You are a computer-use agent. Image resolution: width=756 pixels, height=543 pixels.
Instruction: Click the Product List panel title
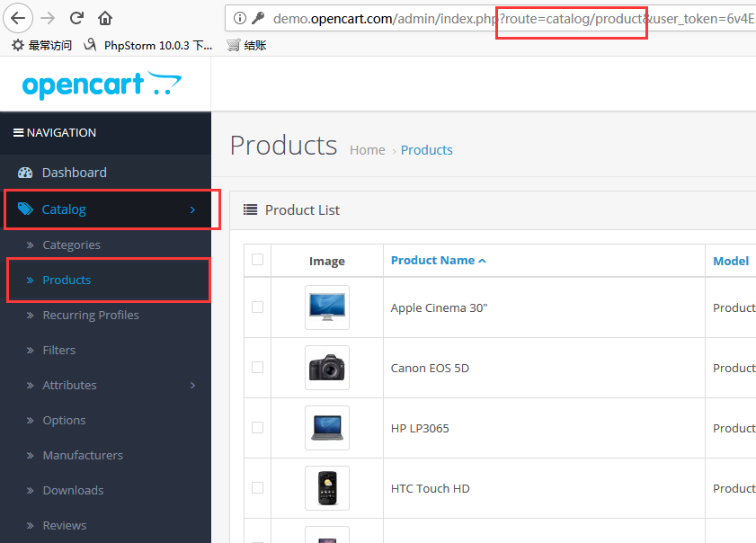(302, 210)
